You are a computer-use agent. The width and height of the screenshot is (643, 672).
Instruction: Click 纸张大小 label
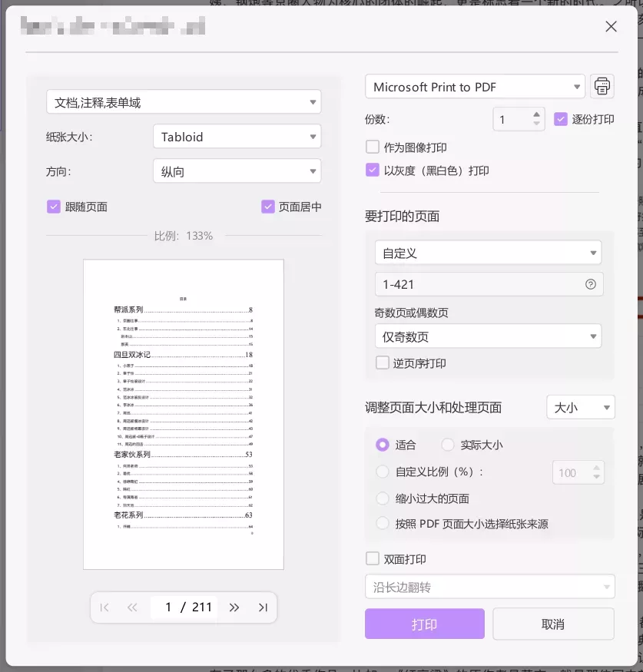[69, 137]
